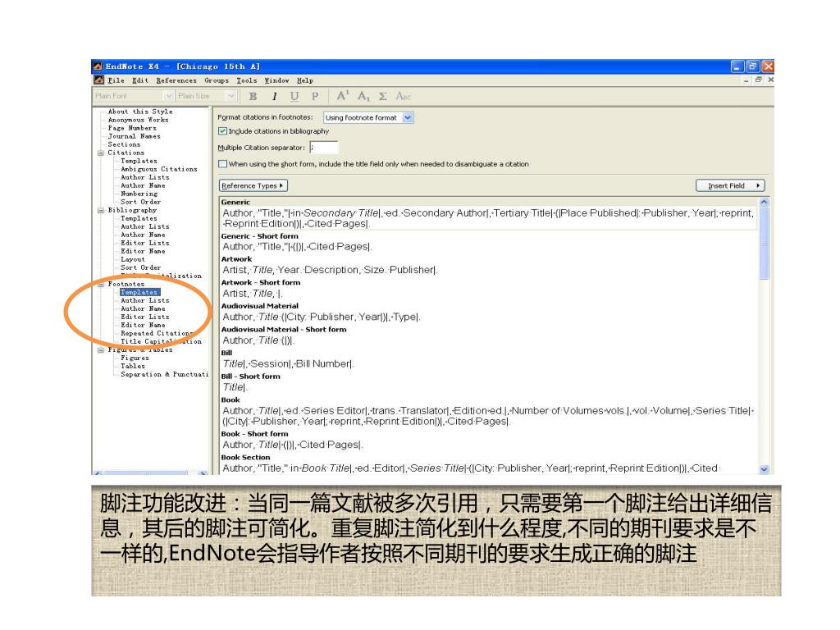Click the Book - Short form template
Image resolution: width=840 pixels, height=630 pixels.
pyautogui.click(x=293, y=445)
